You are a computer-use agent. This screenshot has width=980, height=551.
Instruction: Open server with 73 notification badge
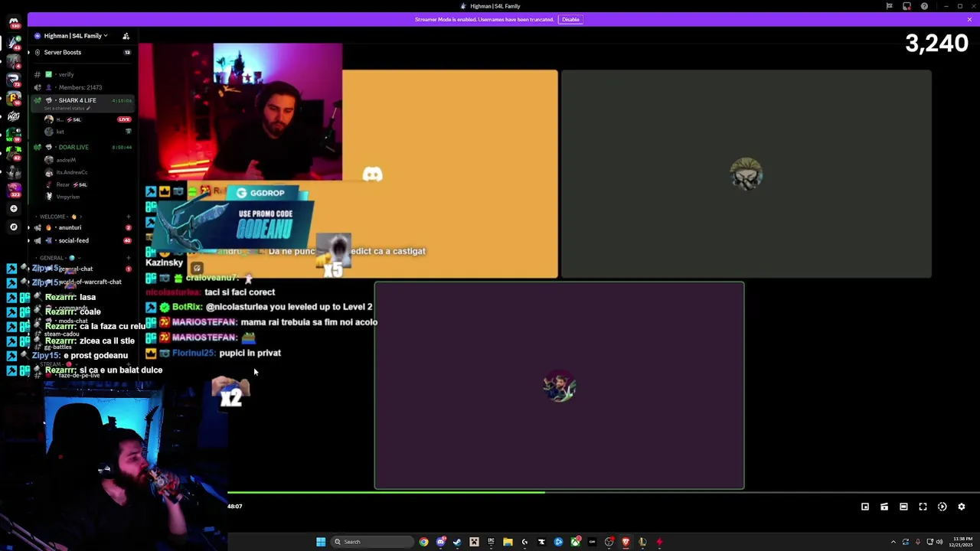13,81
